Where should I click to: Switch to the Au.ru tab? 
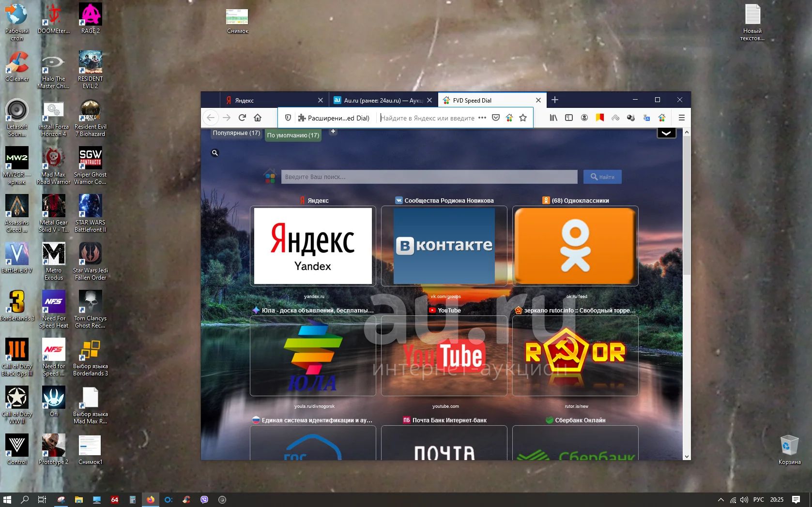[383, 100]
